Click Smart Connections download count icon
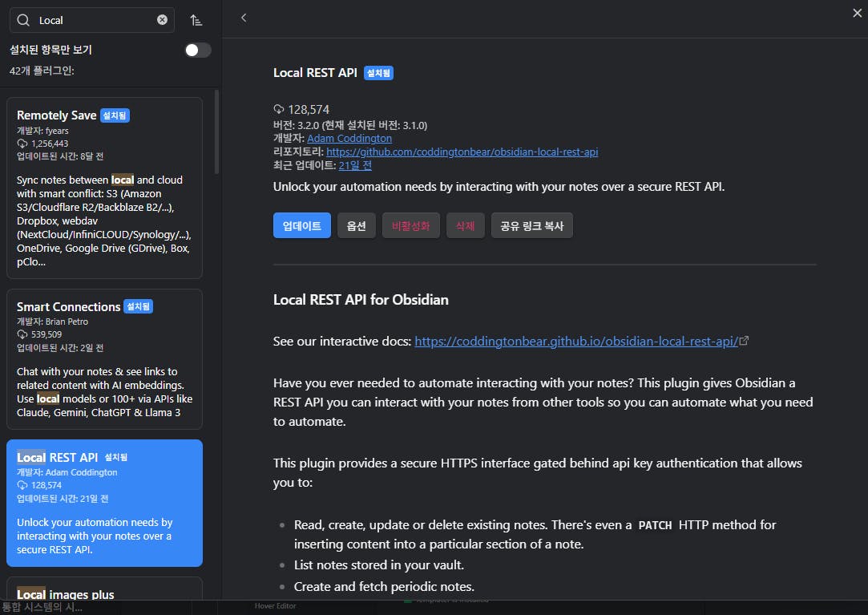 pyautogui.click(x=22, y=334)
